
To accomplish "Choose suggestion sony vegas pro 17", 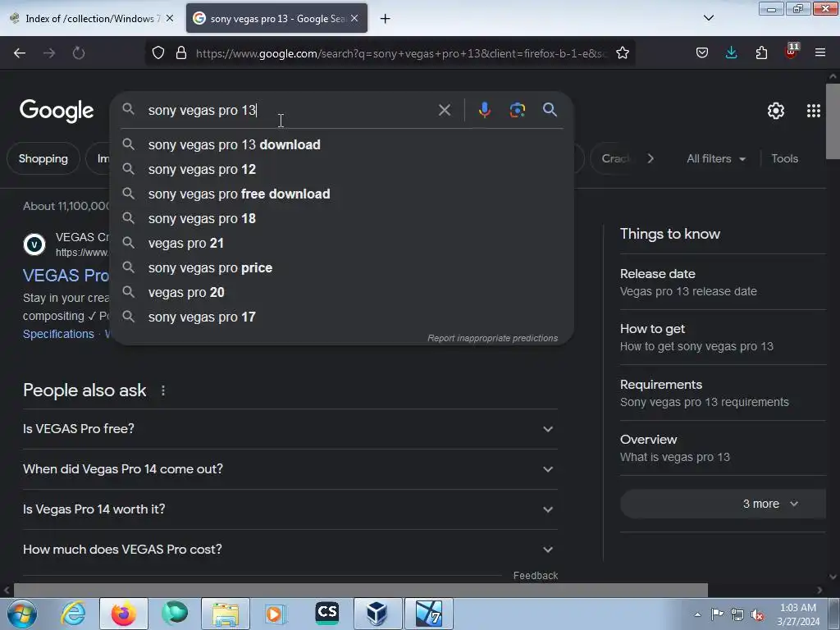I will click(342, 317).
